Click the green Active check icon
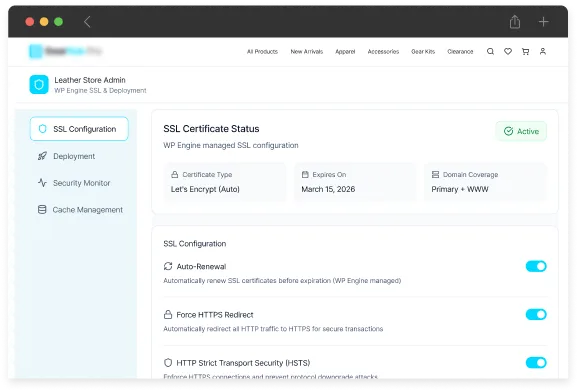Screen dimensions: 579x392 508,131
